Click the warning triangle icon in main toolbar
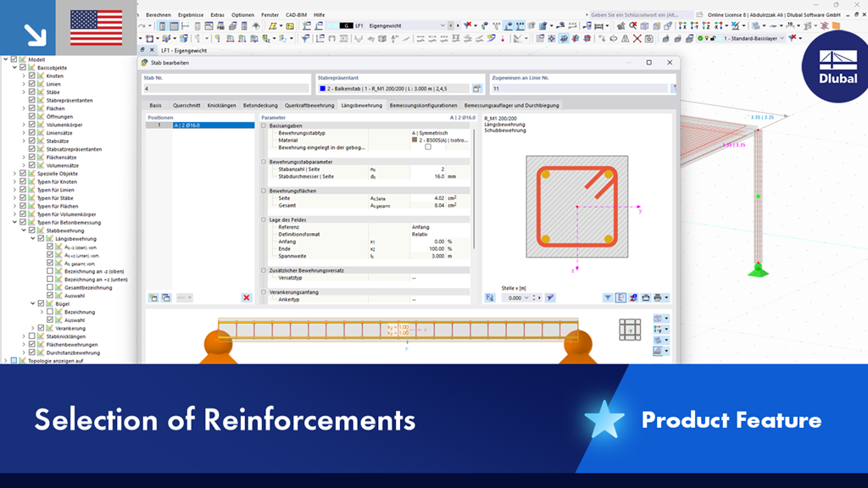This screenshot has height=488, width=868. click(625, 39)
